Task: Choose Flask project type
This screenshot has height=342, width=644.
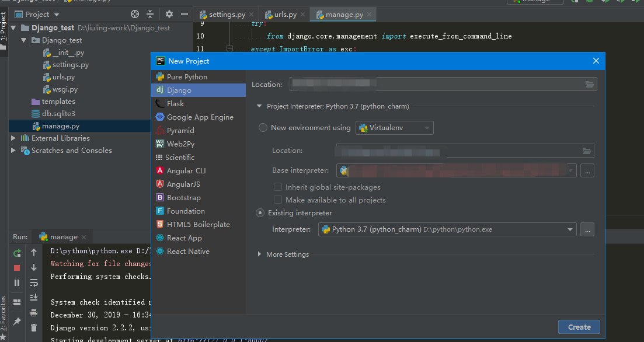Action: [199, 104]
